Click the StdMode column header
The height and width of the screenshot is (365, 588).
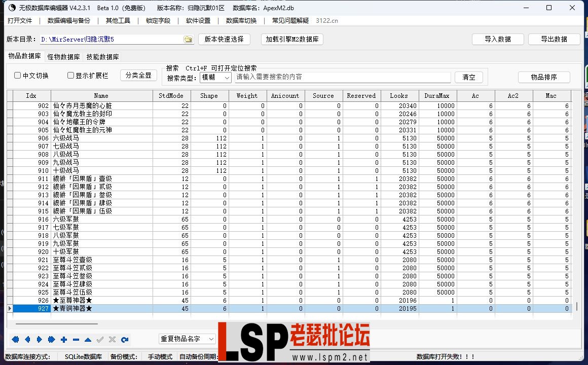171,96
